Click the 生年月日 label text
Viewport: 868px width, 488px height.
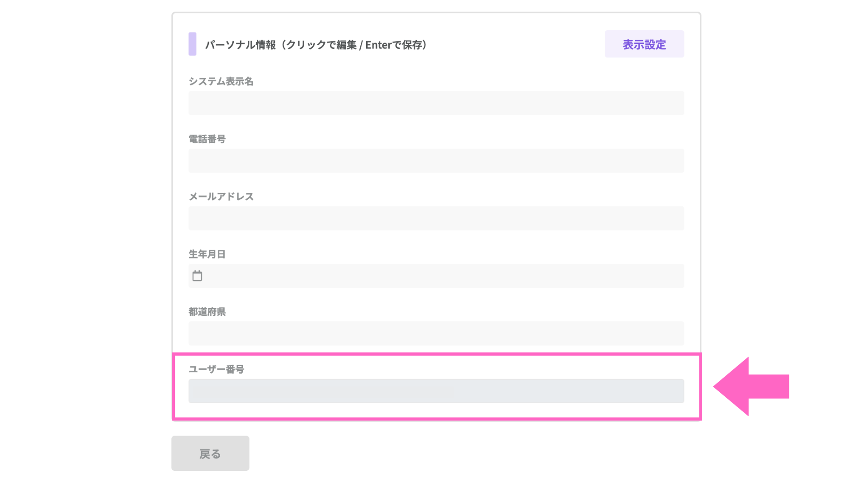(207, 254)
